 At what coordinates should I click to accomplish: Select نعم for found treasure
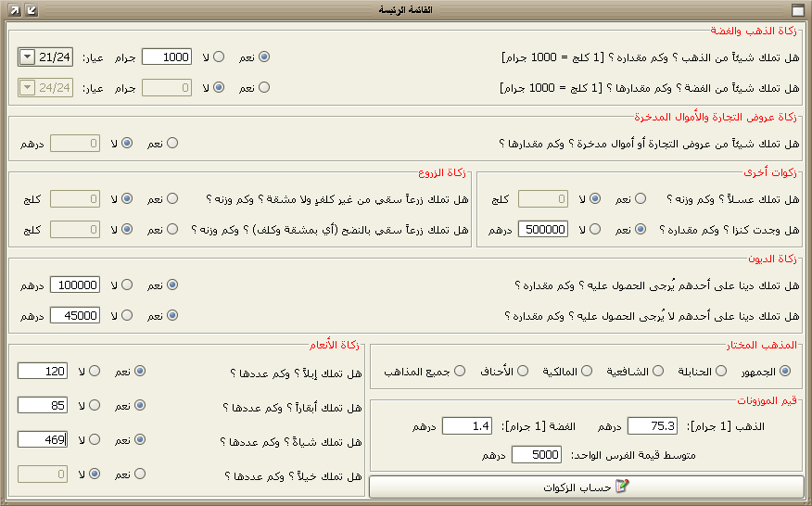(x=641, y=229)
